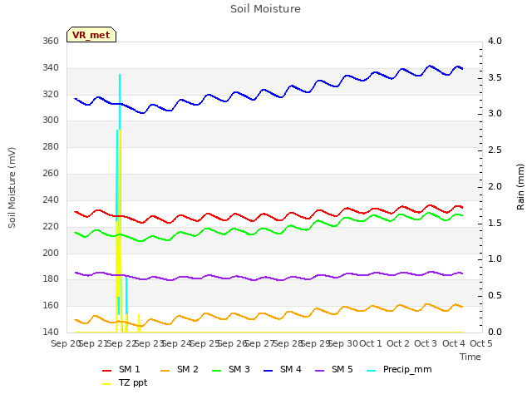Click the VR_met label badge

pos(91,35)
